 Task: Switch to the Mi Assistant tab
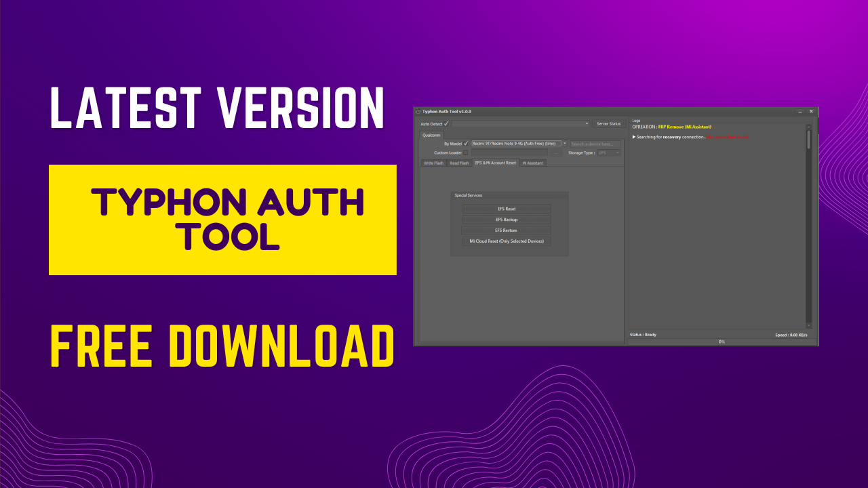pyautogui.click(x=532, y=163)
